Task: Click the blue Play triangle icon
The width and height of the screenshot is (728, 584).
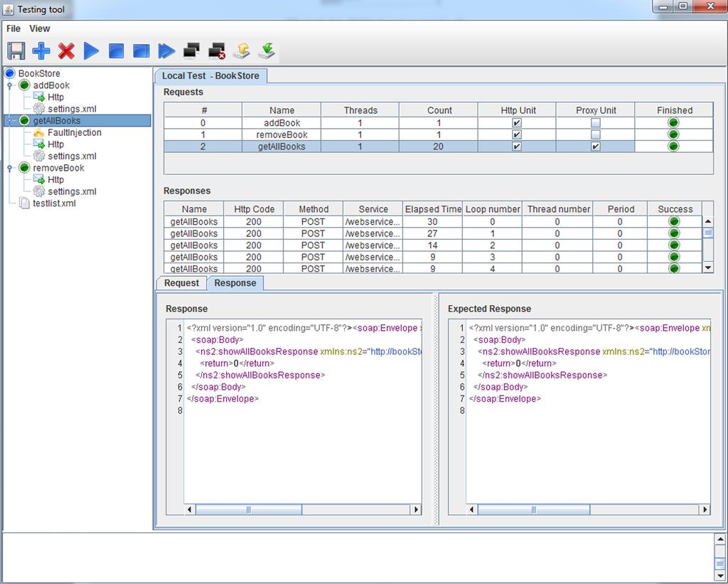Action: pyautogui.click(x=92, y=51)
